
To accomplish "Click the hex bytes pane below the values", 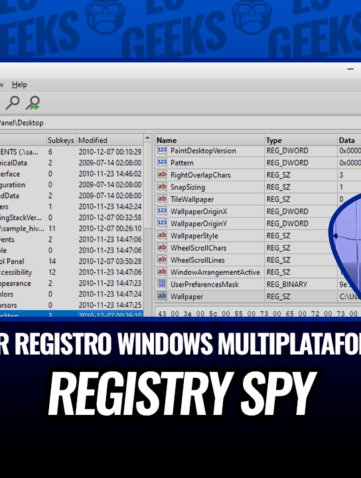I will click(x=258, y=312).
